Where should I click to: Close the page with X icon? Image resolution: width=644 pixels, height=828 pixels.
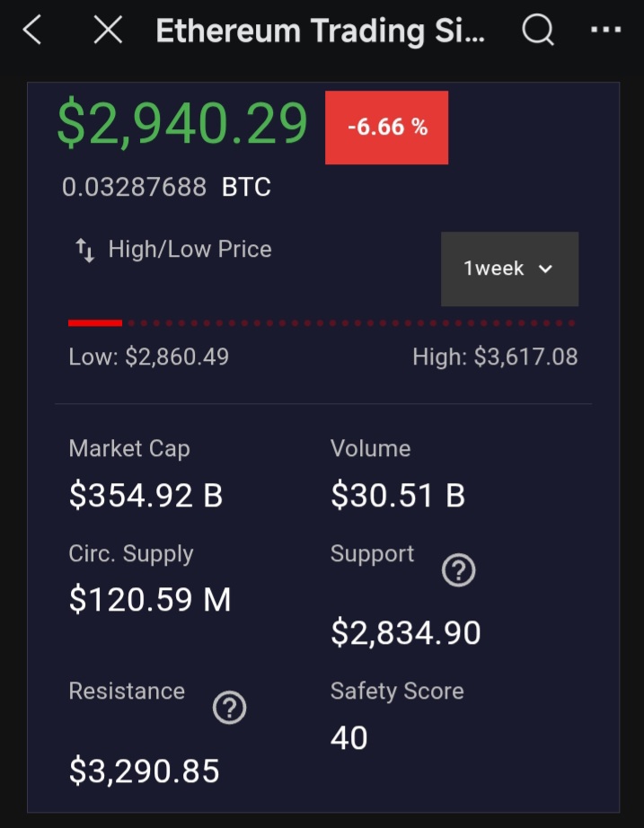pos(108,31)
